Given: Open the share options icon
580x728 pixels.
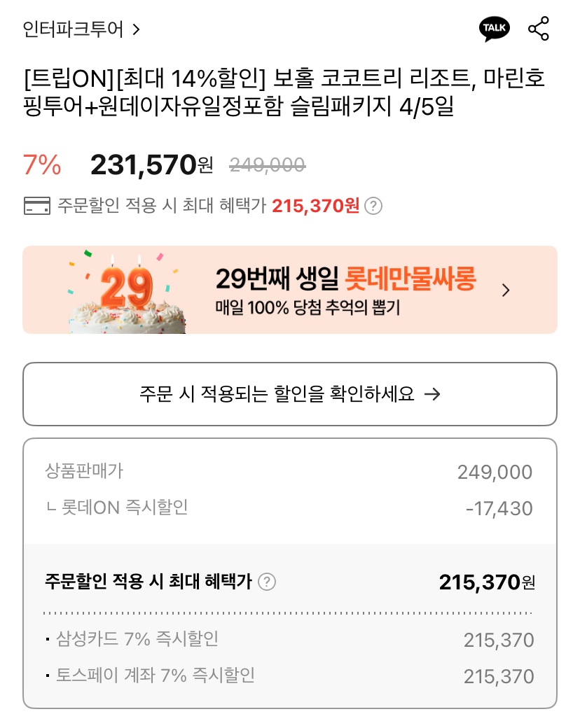Looking at the screenshot, I should pos(539,29).
